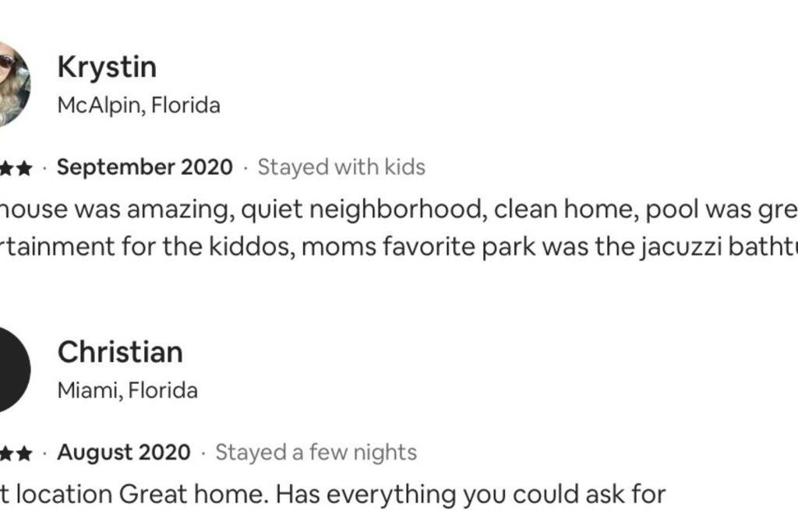Click the reviewer name Krystin
The width and height of the screenshot is (798, 532).
[x=107, y=67]
